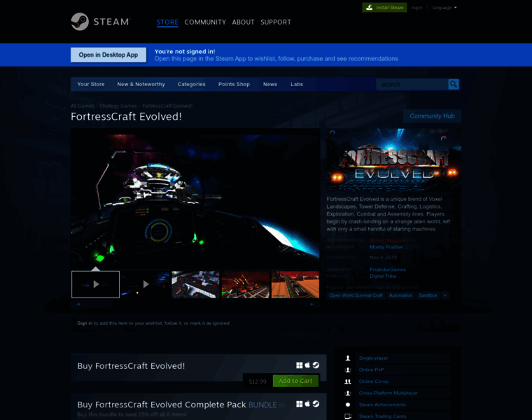Click the Online PvP feature icon
Screen dimensions: 532x420
[x=348, y=370]
